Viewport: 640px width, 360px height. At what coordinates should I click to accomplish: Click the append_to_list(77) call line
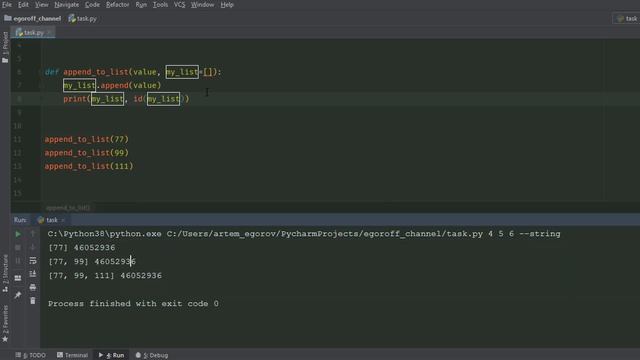tap(87, 140)
